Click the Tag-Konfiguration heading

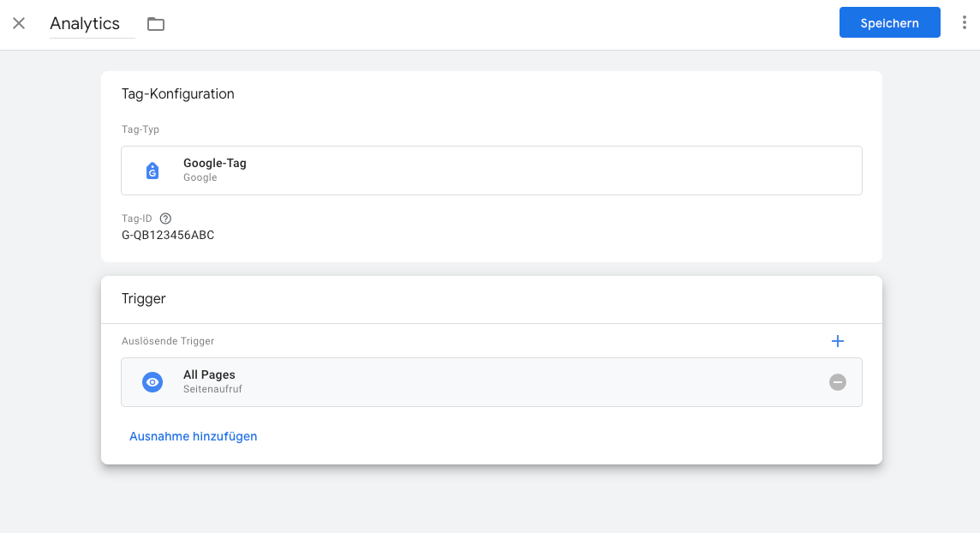178,94
